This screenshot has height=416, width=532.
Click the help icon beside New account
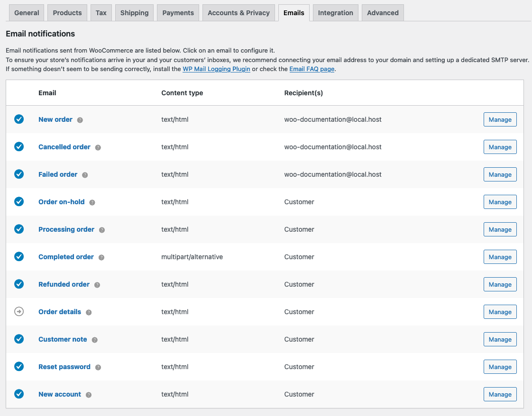pyautogui.click(x=89, y=394)
